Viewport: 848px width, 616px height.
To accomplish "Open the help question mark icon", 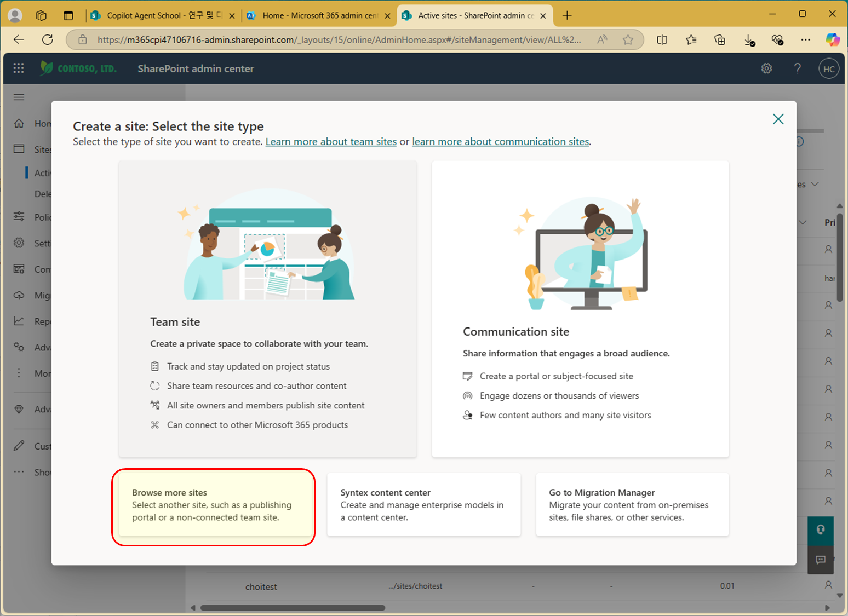I will pos(798,68).
